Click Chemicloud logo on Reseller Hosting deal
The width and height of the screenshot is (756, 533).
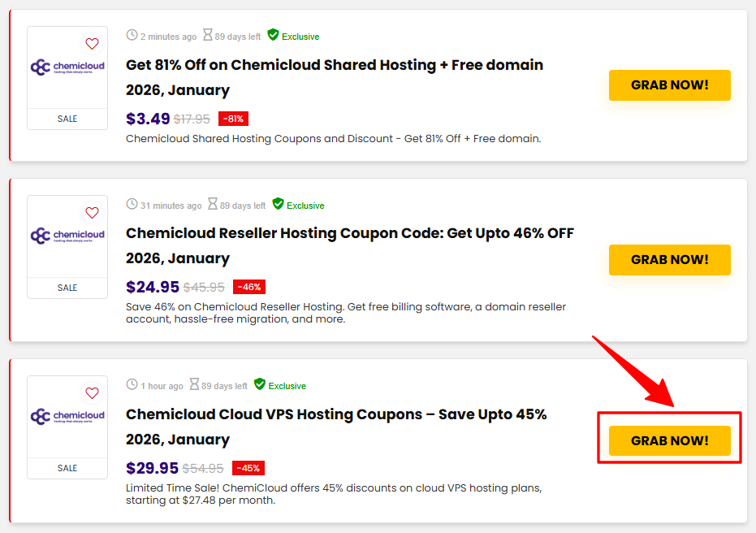(x=67, y=236)
